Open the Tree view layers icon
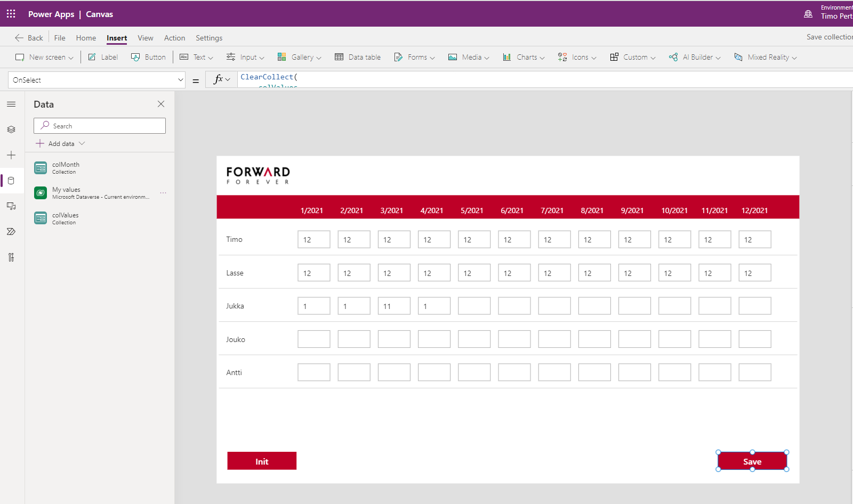This screenshot has height=504, width=853. [11, 129]
